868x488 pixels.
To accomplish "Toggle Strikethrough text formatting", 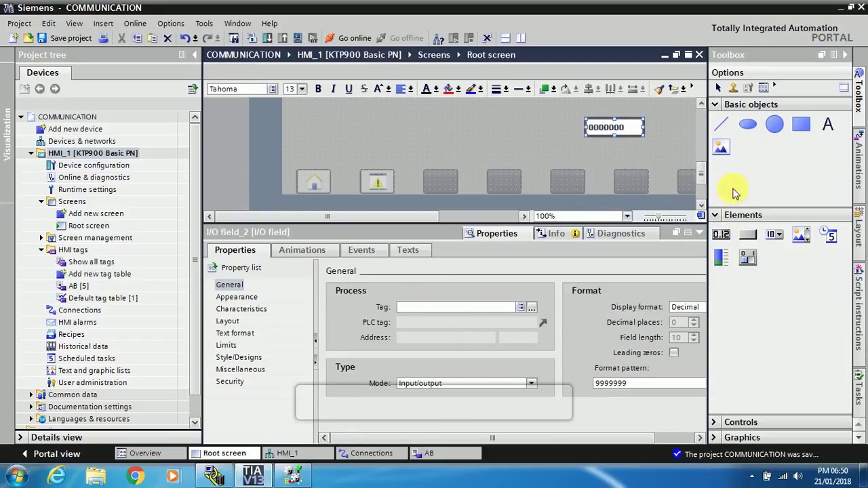I will click(364, 89).
